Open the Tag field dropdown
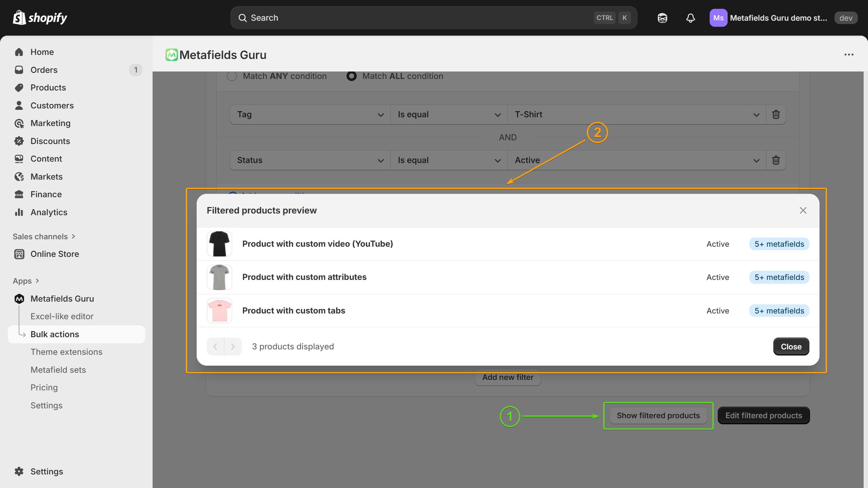Image resolution: width=868 pixels, height=488 pixels. (x=310, y=115)
